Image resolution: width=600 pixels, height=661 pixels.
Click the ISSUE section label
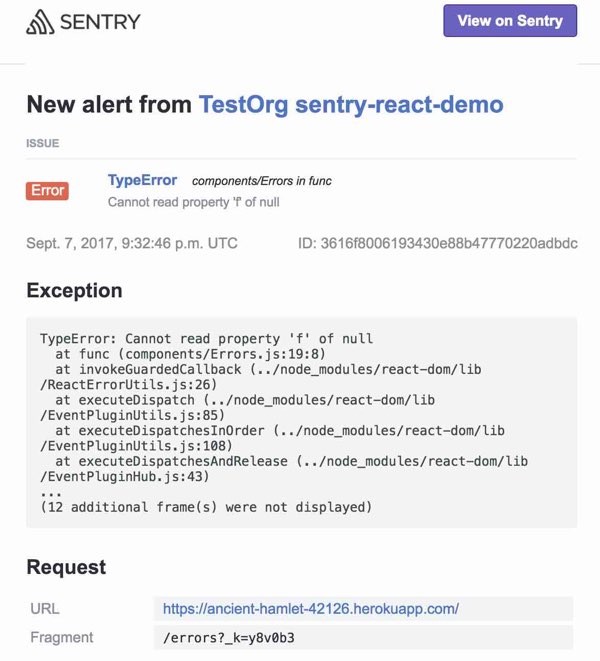tap(43, 143)
